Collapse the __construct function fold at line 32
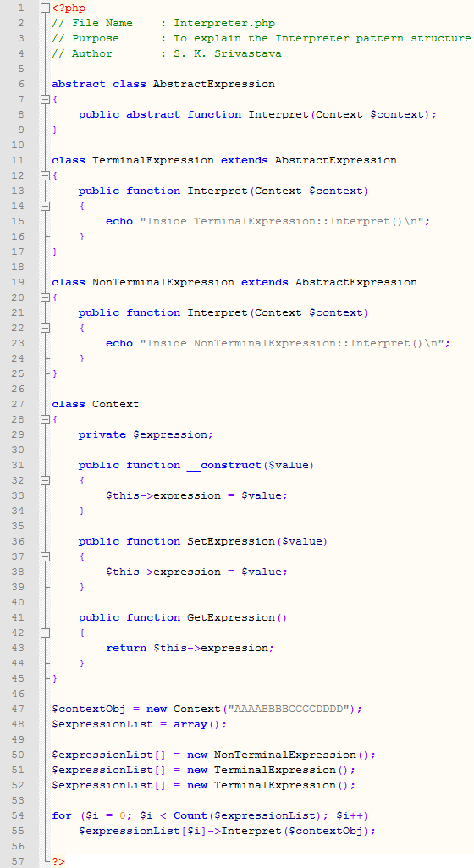Screen dimensions: 474x868 tap(45, 480)
